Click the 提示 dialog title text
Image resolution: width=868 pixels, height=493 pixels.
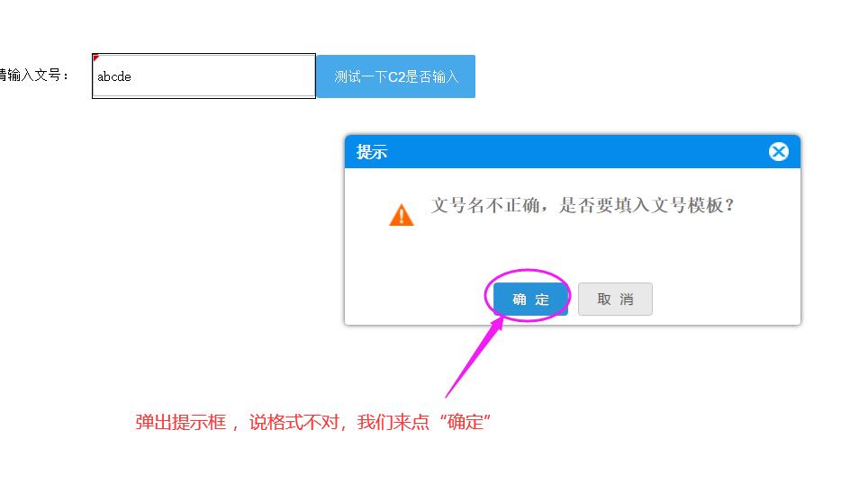372,152
